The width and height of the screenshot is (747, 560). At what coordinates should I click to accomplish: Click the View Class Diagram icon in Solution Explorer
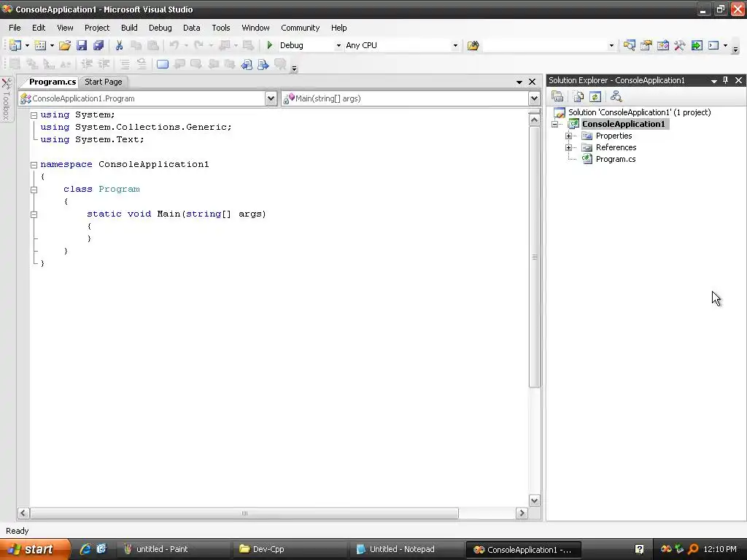tap(616, 97)
